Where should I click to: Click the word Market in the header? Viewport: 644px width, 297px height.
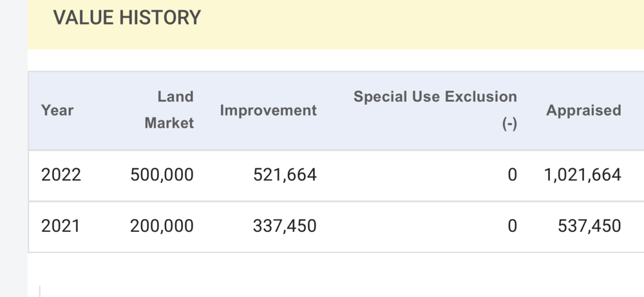point(169,123)
